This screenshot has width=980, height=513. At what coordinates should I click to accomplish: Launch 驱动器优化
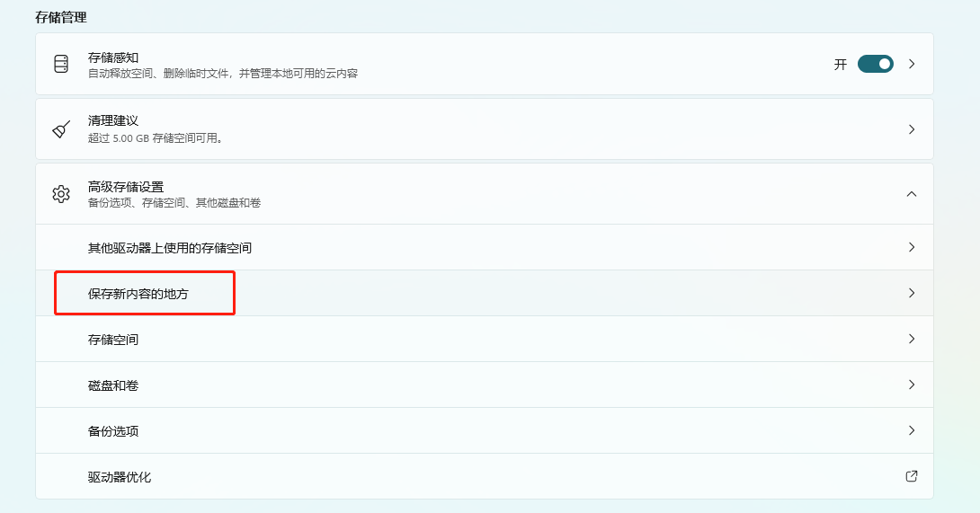click(485, 476)
